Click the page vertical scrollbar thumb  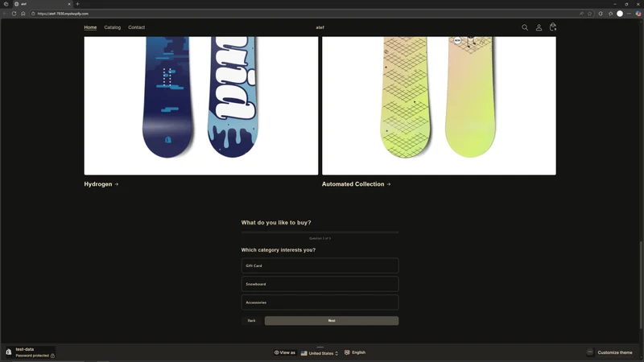641,285
